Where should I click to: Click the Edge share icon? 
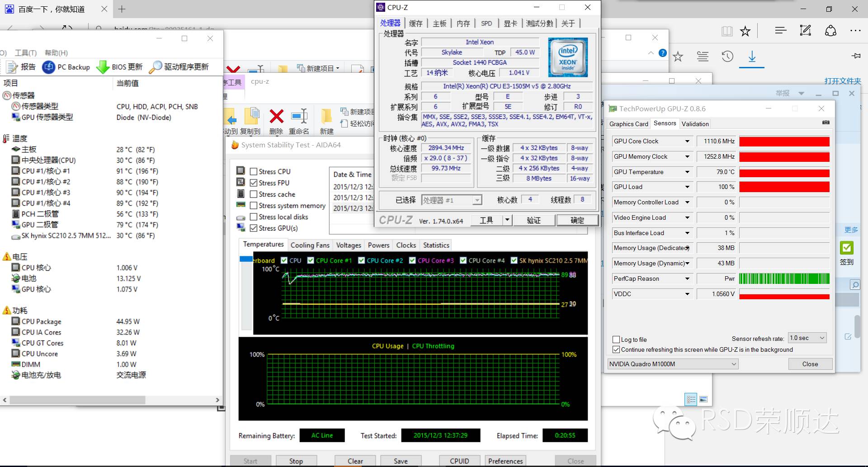tap(830, 30)
